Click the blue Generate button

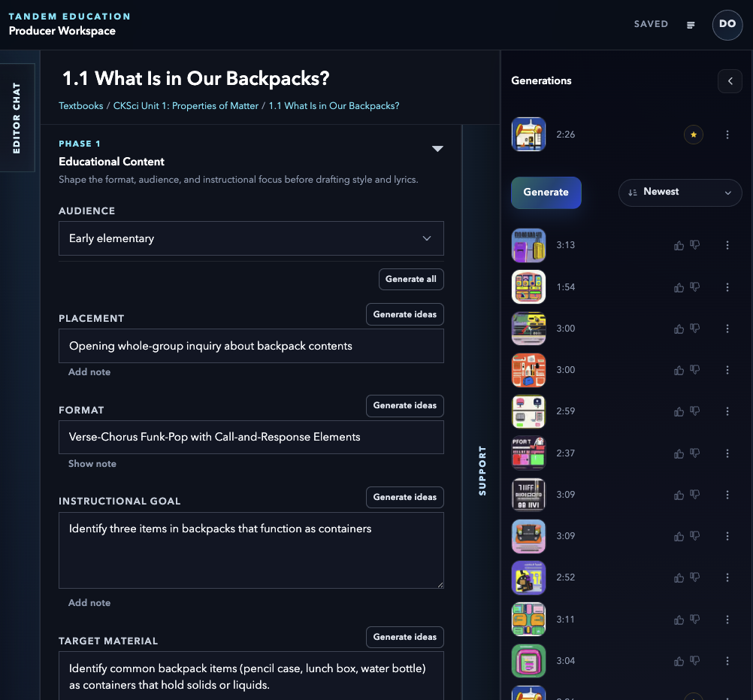(x=546, y=192)
